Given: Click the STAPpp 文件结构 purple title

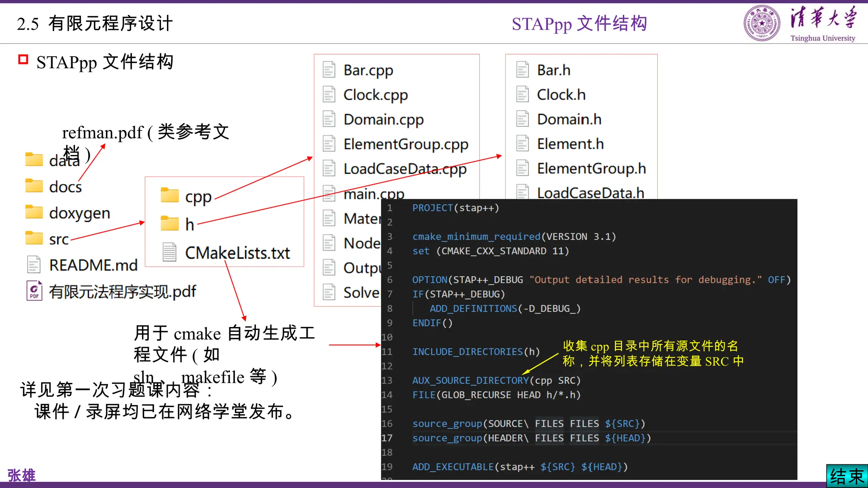Looking at the screenshot, I should click(579, 24).
